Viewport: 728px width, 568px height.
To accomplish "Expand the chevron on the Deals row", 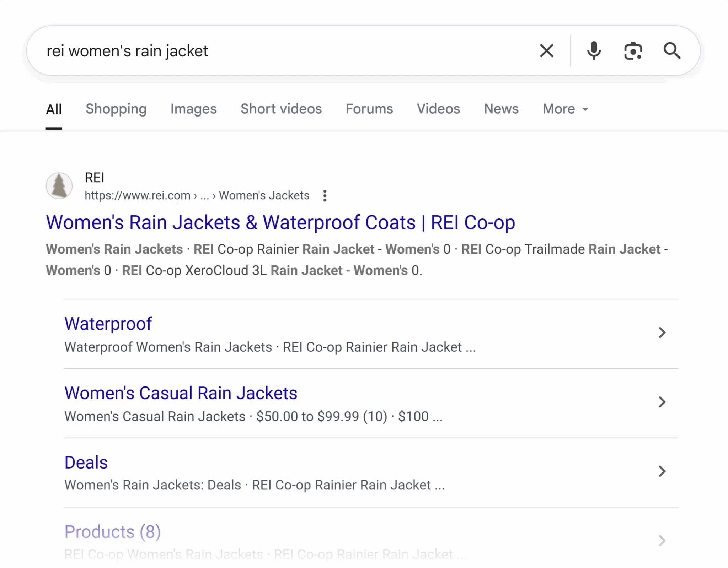I will coord(662,471).
